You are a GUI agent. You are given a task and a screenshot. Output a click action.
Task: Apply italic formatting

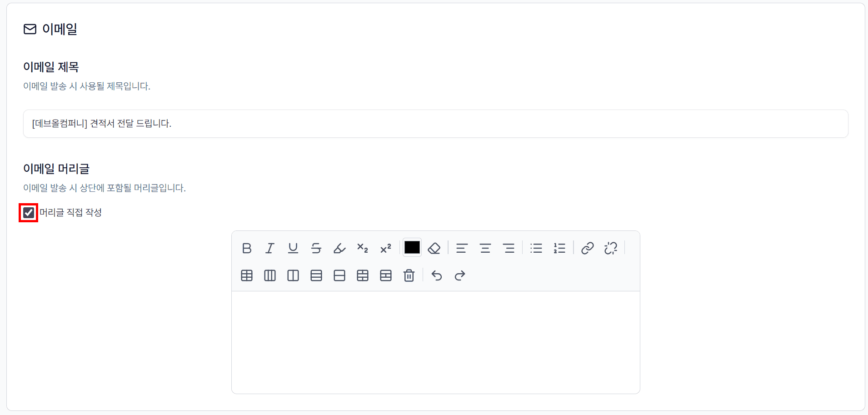pyautogui.click(x=270, y=248)
